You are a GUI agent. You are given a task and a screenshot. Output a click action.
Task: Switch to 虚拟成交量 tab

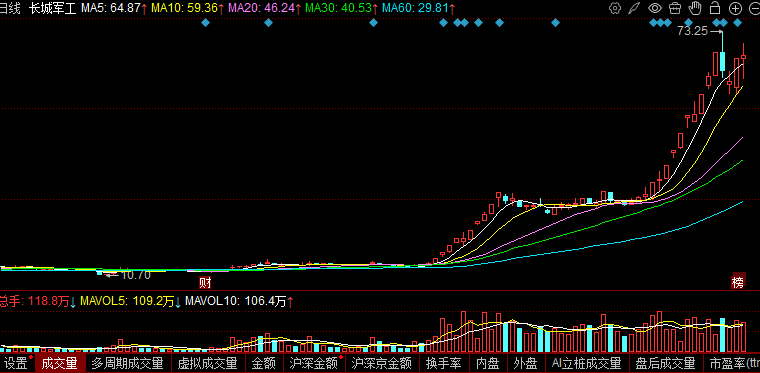tap(207, 363)
